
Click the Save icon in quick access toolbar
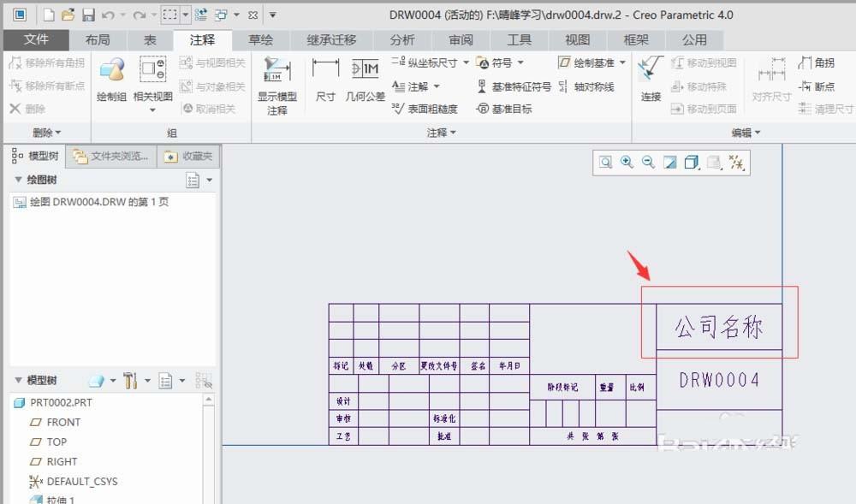pyautogui.click(x=90, y=14)
